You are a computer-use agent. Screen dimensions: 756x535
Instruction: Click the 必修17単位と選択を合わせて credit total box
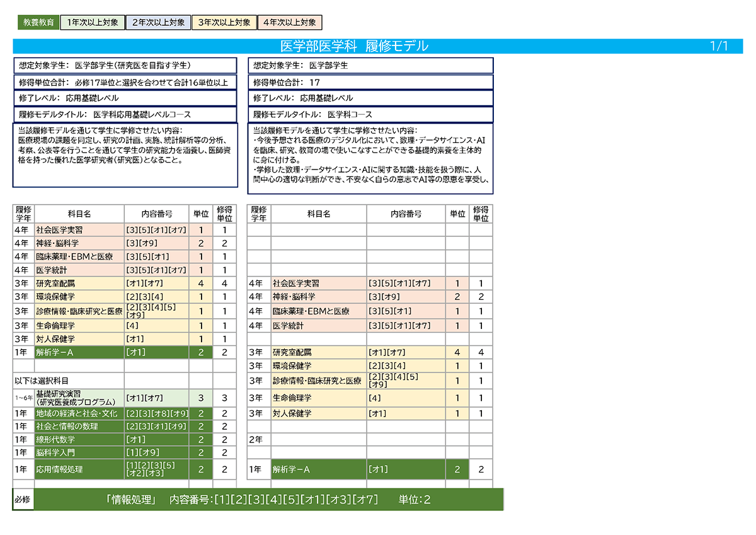point(125,83)
